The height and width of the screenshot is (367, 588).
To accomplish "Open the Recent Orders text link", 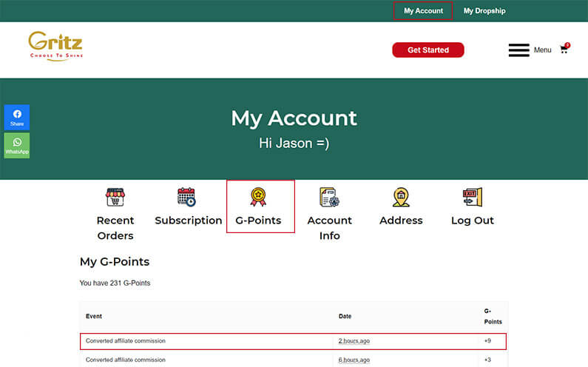I will [115, 228].
